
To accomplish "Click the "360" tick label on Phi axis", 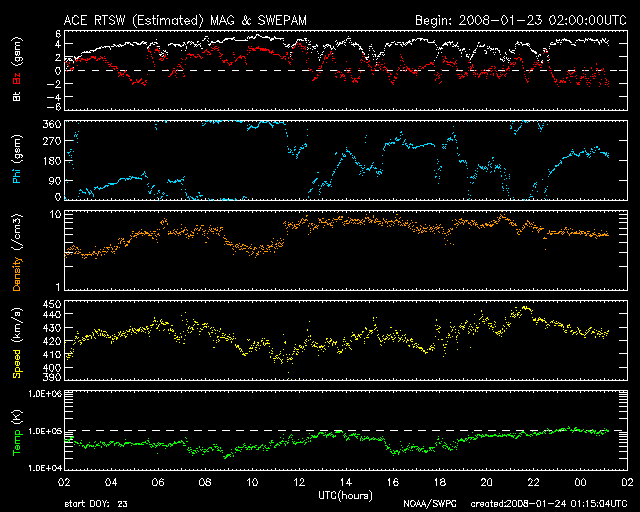I will pyautogui.click(x=51, y=124).
